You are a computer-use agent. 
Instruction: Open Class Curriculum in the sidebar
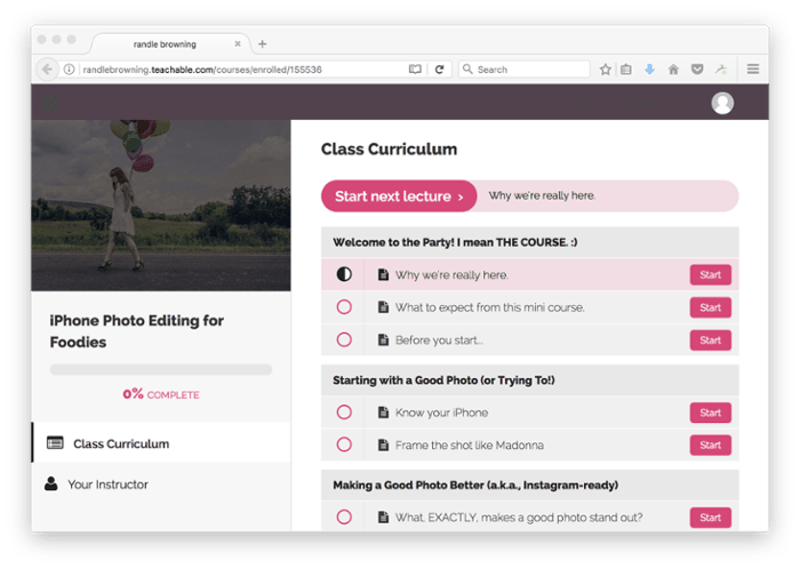(161, 443)
